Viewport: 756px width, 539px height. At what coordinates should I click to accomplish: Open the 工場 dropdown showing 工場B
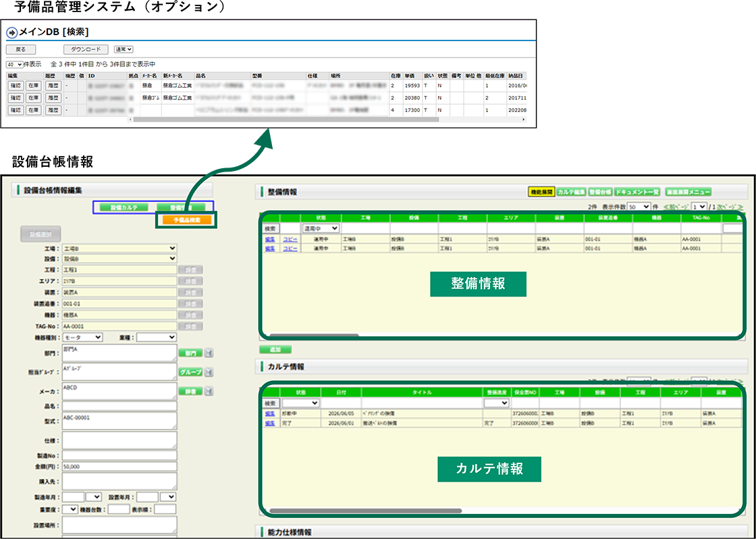click(119, 248)
